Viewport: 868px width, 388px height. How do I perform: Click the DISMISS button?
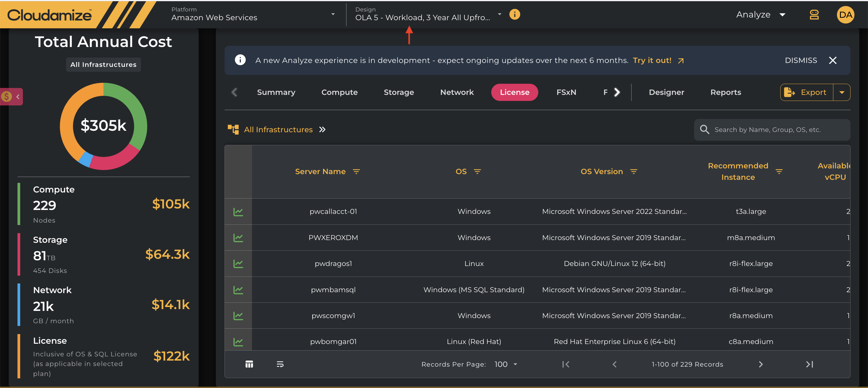click(800, 60)
